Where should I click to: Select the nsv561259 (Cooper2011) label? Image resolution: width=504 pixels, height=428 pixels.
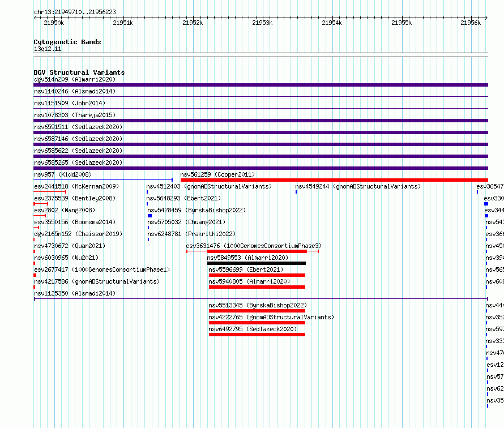217,174
